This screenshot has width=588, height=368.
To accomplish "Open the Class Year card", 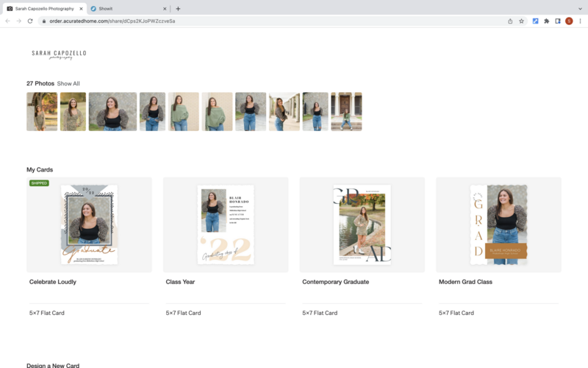I will pyautogui.click(x=226, y=224).
